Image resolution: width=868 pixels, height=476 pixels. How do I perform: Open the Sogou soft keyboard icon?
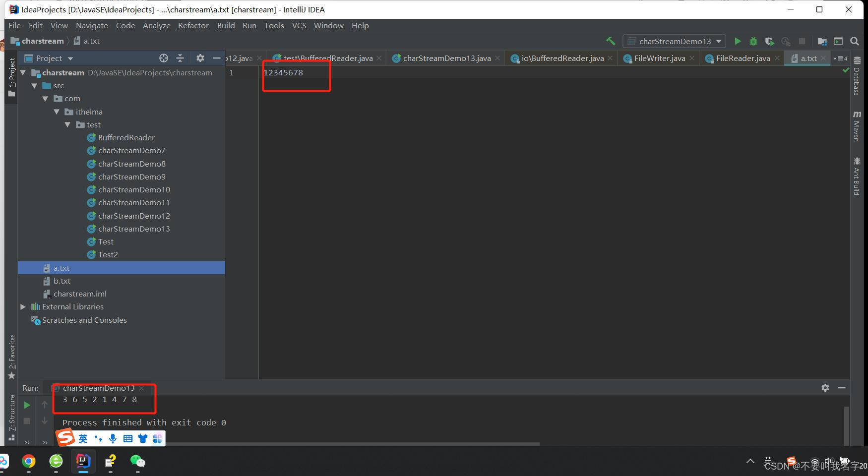coord(128,438)
